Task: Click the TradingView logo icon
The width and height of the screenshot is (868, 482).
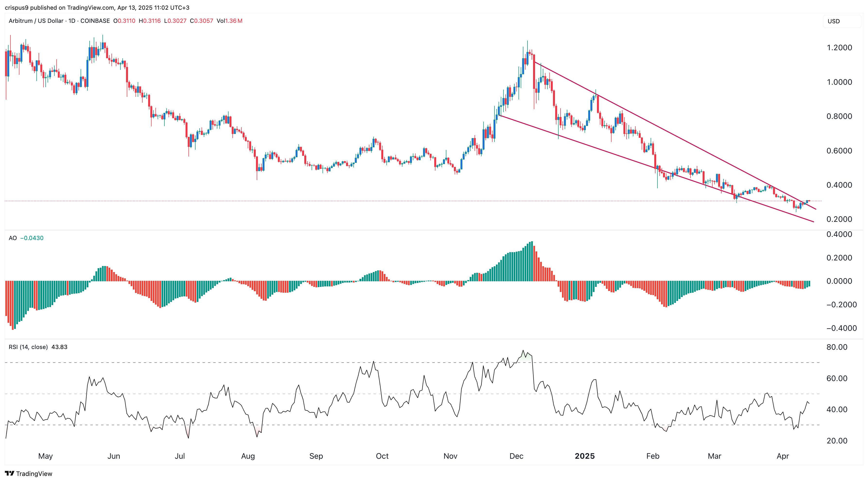Action: coord(9,474)
